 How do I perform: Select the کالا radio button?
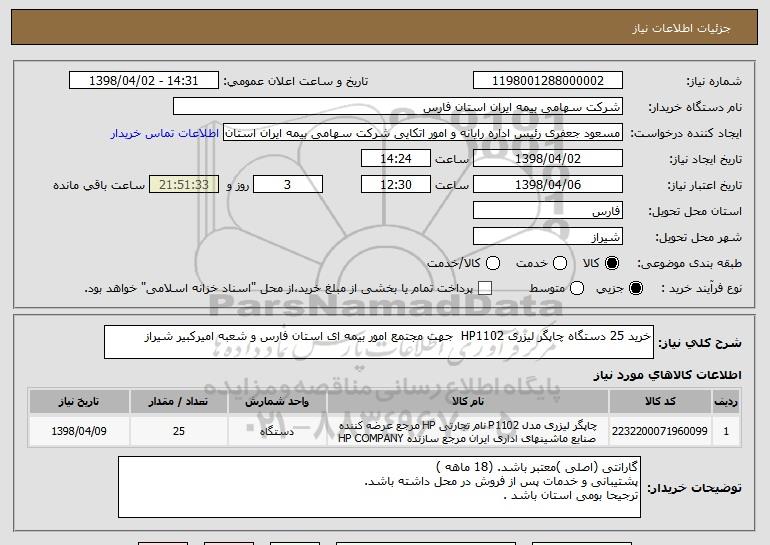[612, 263]
